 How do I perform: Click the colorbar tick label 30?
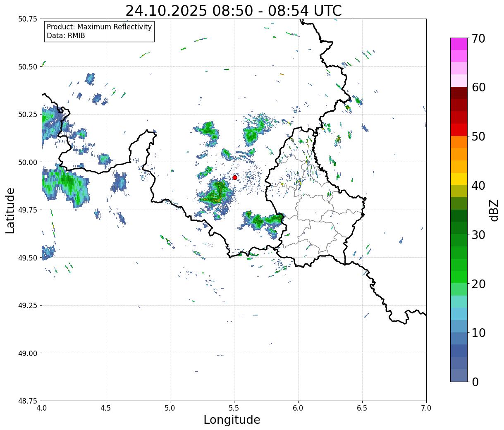pyautogui.click(x=478, y=234)
